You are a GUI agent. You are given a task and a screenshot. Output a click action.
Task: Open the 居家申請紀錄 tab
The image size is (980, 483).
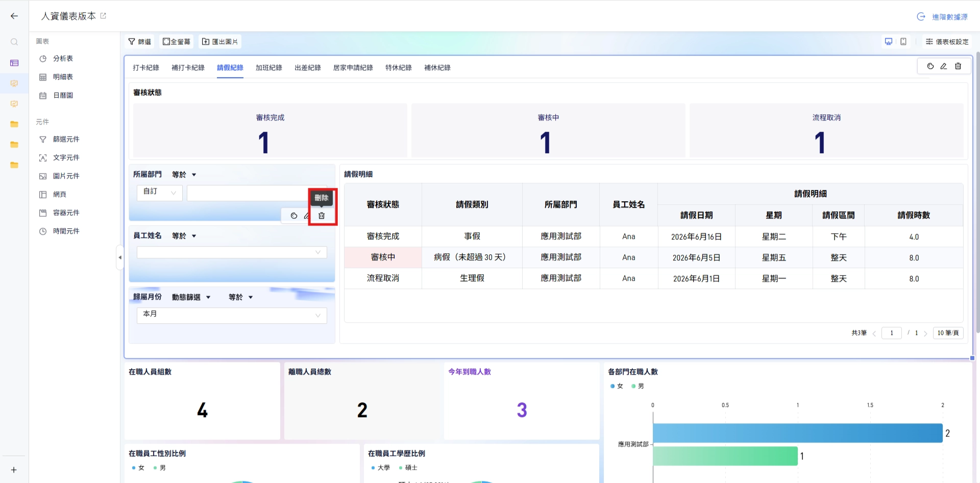click(x=353, y=67)
